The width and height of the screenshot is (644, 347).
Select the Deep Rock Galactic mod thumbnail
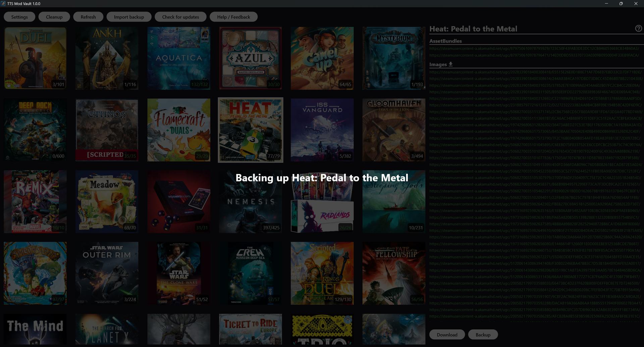point(35,130)
